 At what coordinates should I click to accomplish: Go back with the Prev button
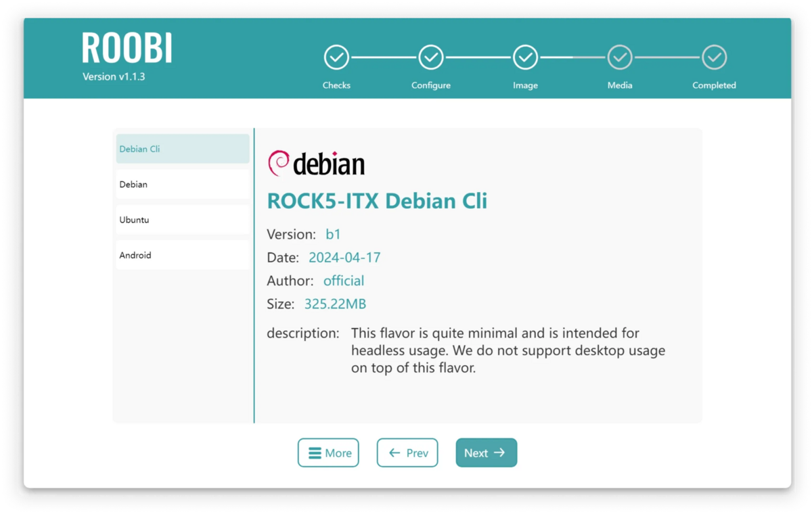click(x=407, y=453)
